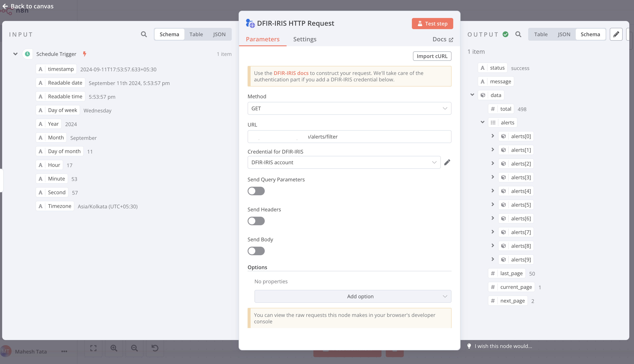The height and width of the screenshot is (364, 634).
Task: Open the DFIR-IRIS docs link
Action: (x=291, y=73)
